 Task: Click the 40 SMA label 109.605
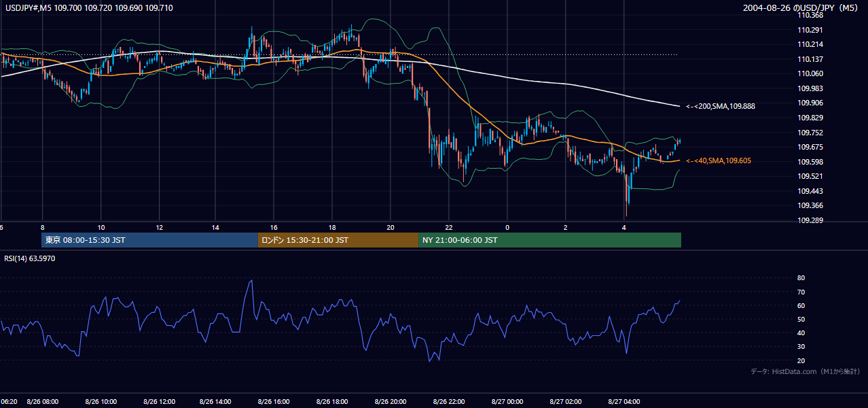(x=719, y=160)
